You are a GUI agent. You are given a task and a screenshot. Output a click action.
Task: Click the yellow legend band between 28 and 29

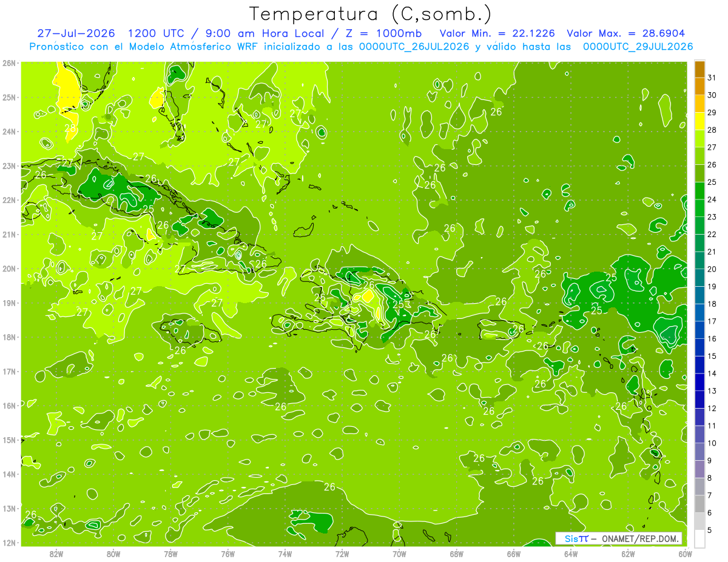click(x=699, y=121)
